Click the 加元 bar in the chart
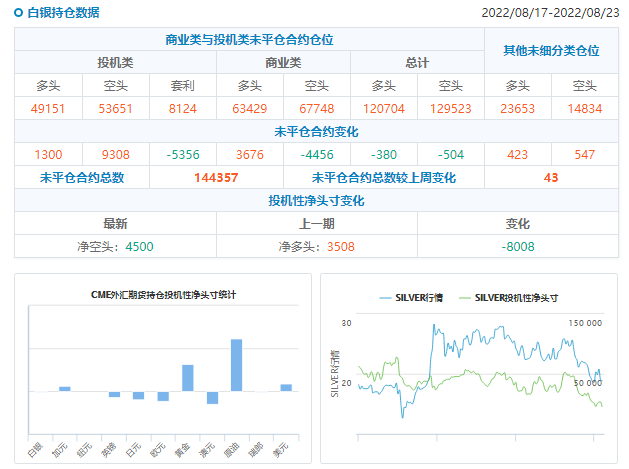Screen dimensions: 629x469 65,388
